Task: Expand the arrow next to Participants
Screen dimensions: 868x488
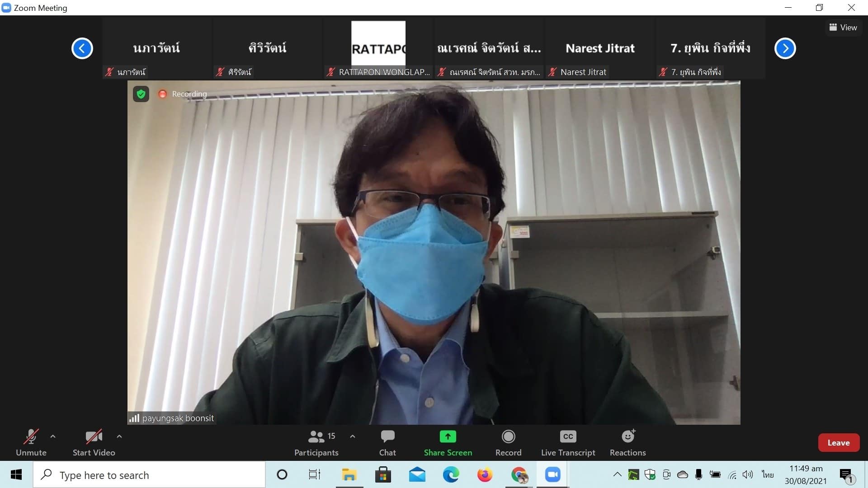Action: 353,436
